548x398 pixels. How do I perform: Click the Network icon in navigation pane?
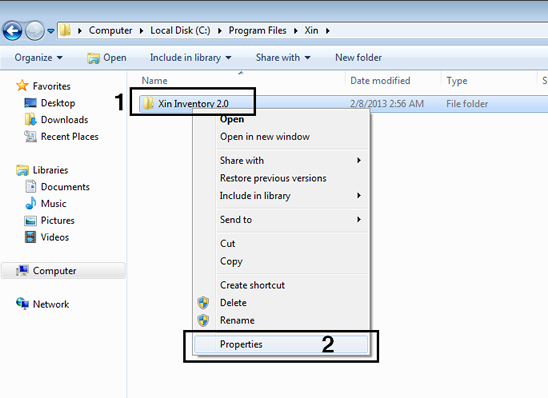coord(22,304)
